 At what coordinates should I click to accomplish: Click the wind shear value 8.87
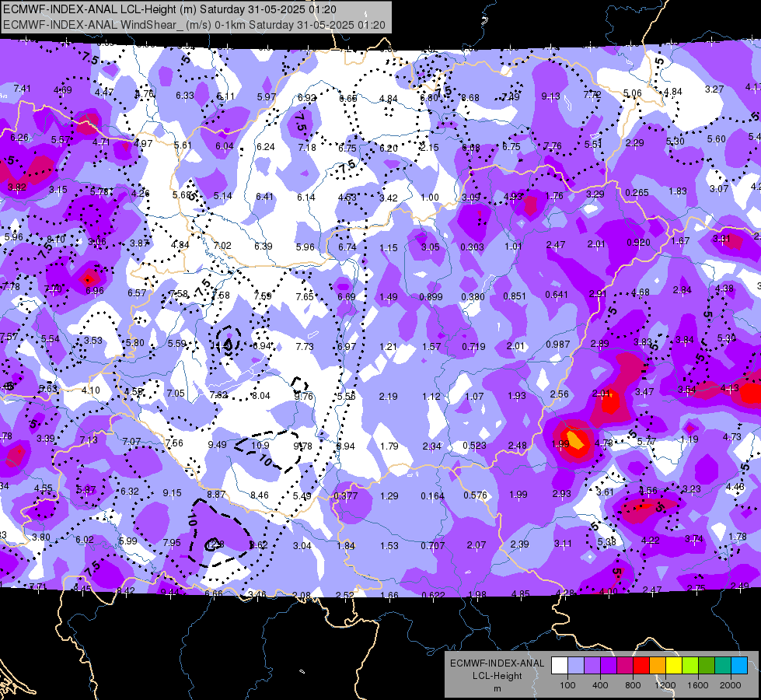[216, 494]
